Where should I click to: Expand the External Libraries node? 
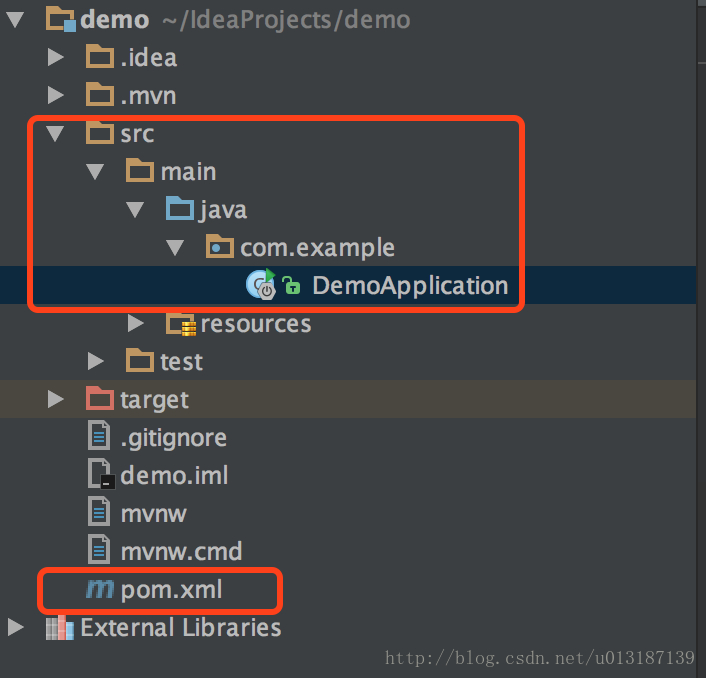point(16,627)
